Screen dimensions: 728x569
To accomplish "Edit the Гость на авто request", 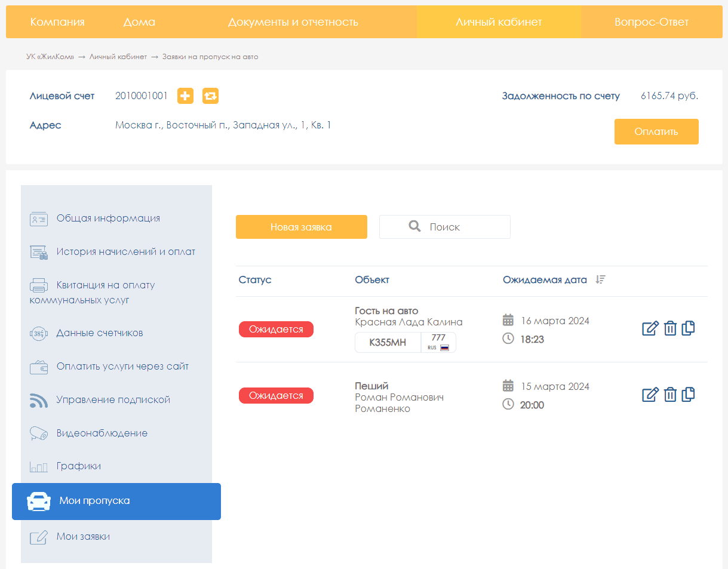I will click(x=650, y=328).
